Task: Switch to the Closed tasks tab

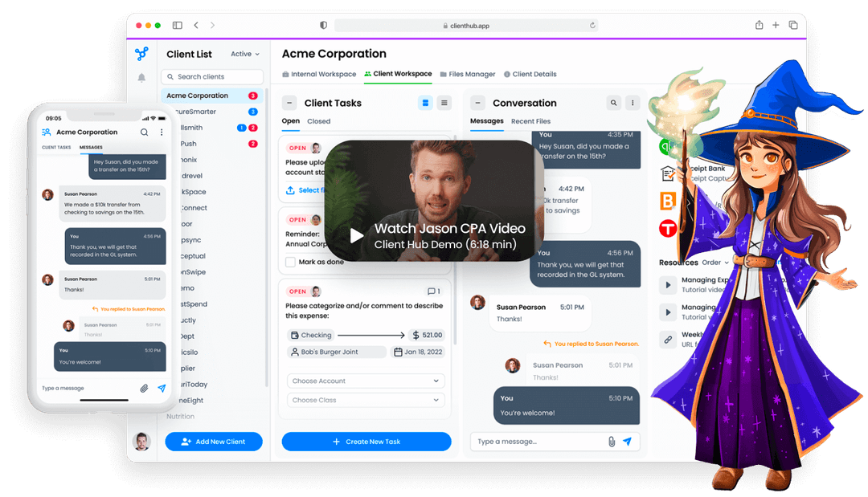Action: click(x=318, y=121)
